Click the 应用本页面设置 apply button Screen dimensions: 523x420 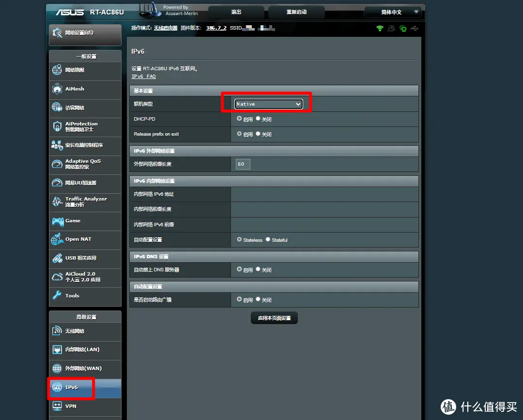coord(274,318)
